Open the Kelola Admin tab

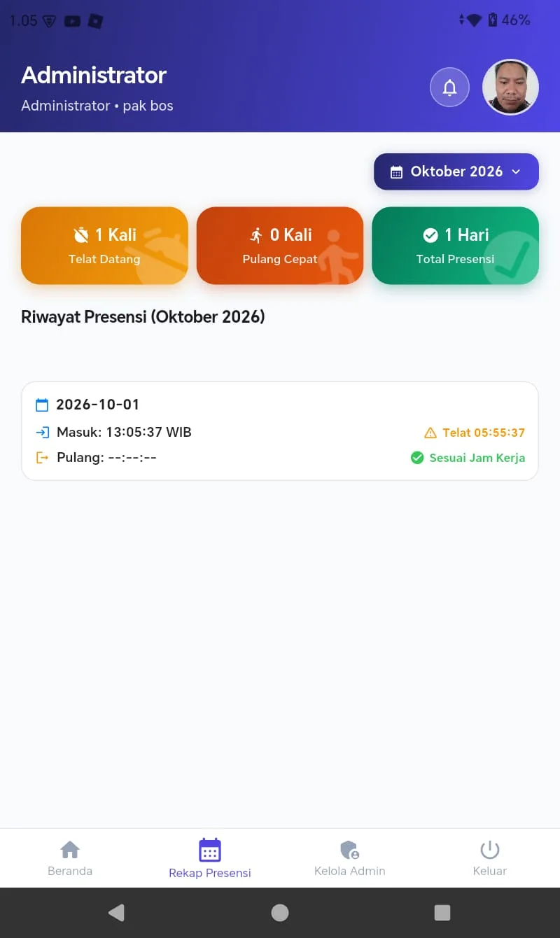tap(350, 858)
